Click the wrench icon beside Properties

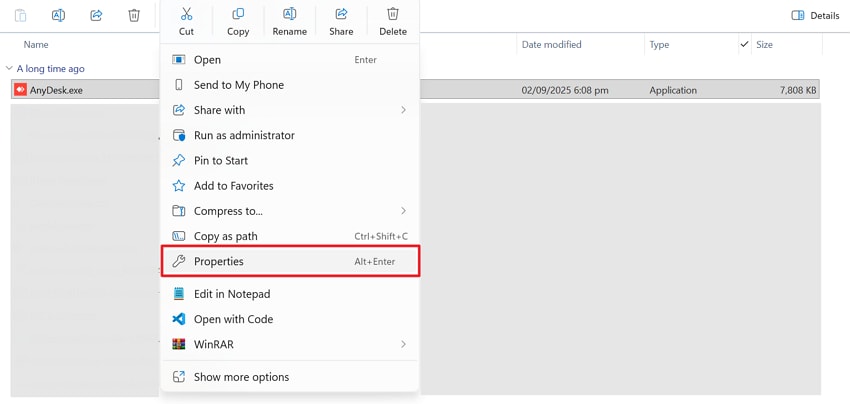pyautogui.click(x=178, y=261)
